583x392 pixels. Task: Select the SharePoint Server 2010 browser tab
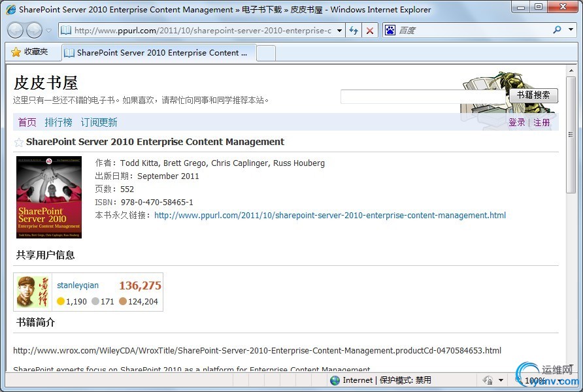click(x=159, y=53)
